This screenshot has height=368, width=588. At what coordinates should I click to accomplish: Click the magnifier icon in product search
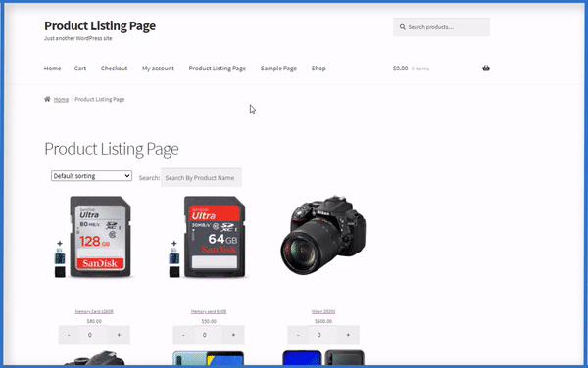pos(403,27)
